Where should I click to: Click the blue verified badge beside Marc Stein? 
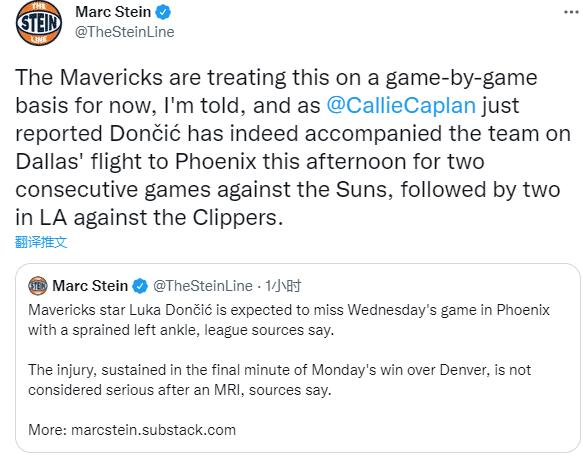[x=163, y=12]
